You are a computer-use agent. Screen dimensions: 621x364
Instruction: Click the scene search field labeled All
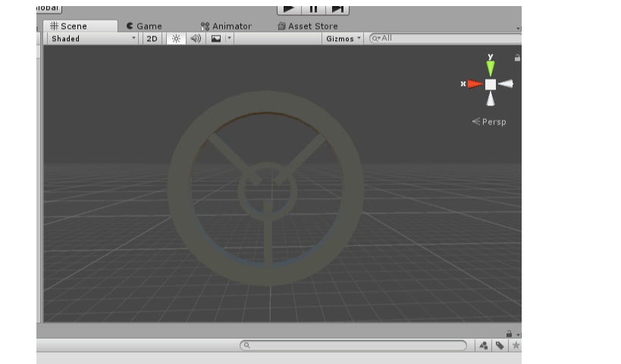445,38
